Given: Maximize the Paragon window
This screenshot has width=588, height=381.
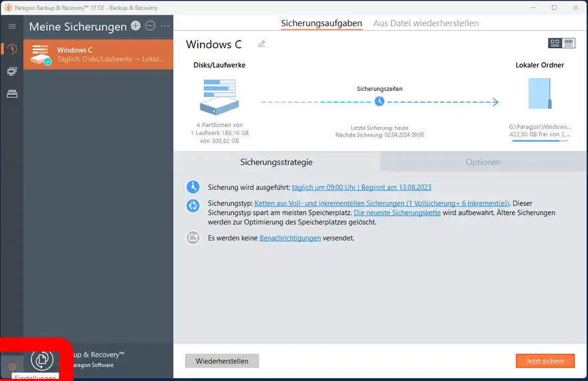Looking at the screenshot, I should tap(554, 7).
